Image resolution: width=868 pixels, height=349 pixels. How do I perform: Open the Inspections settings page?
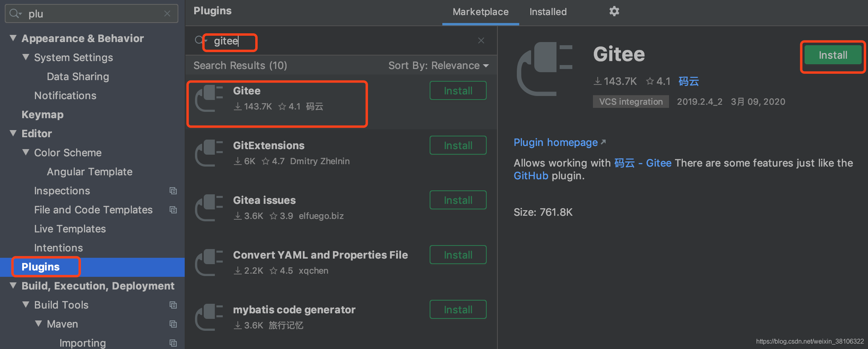pos(62,191)
